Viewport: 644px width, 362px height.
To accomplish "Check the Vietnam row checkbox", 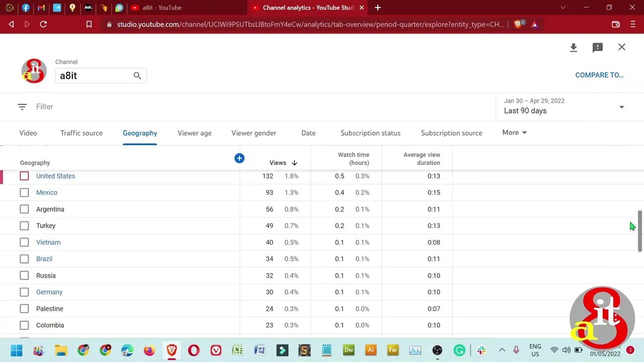I will (24, 242).
